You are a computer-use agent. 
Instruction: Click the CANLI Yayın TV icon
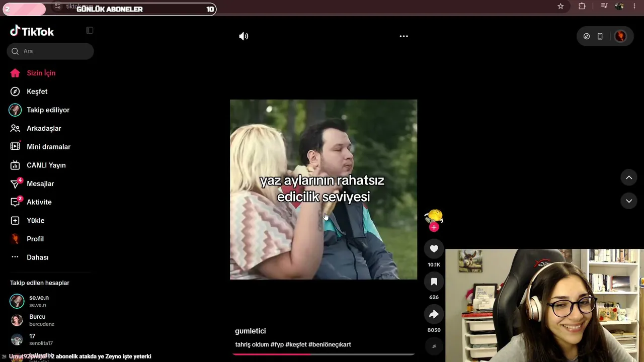(x=16, y=165)
